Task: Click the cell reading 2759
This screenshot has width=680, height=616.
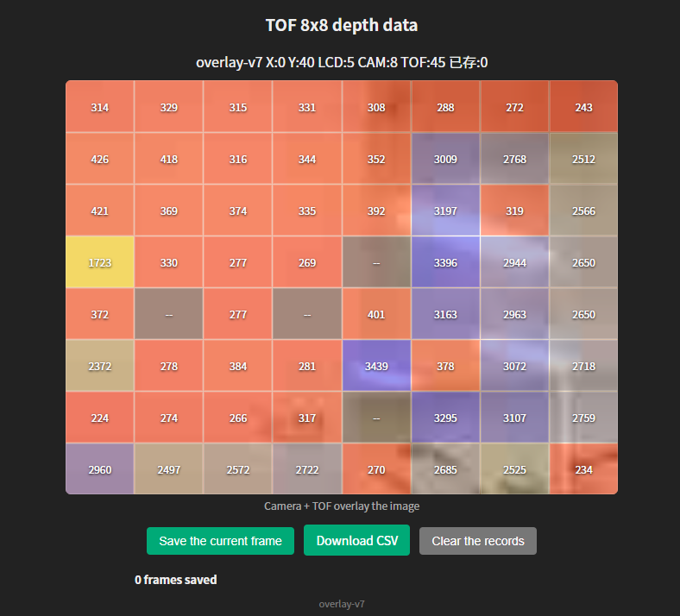Action: coord(583,418)
